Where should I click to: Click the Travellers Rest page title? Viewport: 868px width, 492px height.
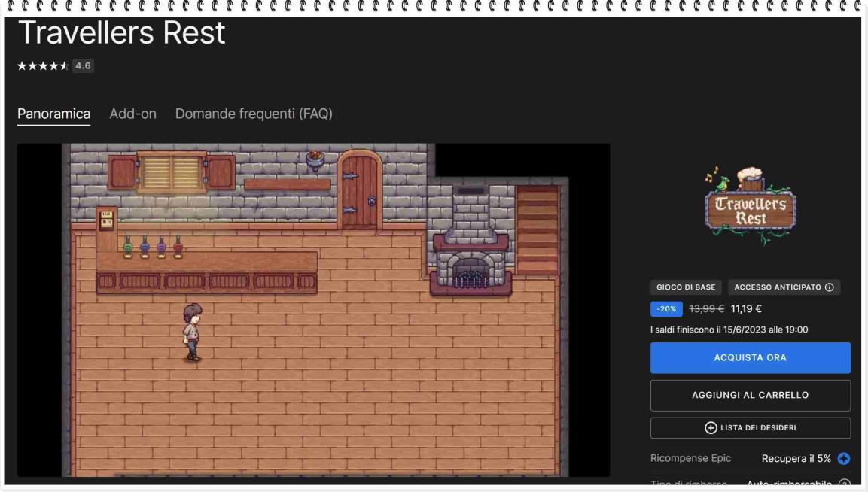pos(121,33)
